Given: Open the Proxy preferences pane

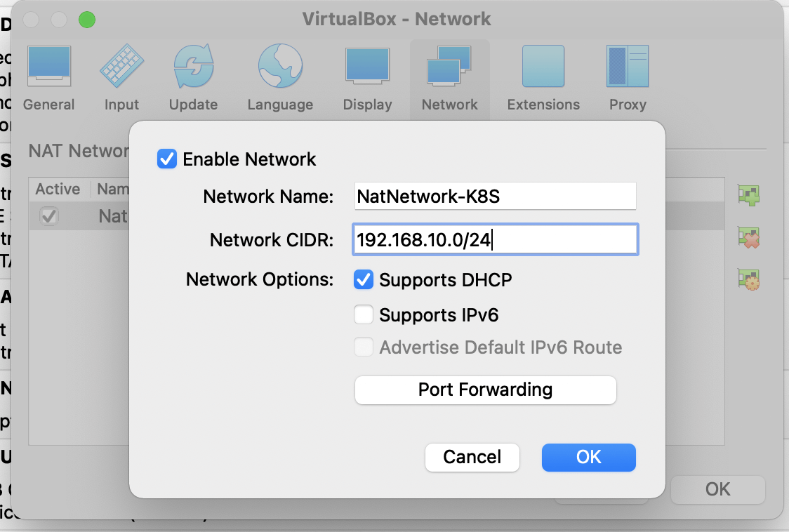Looking at the screenshot, I should (x=628, y=78).
